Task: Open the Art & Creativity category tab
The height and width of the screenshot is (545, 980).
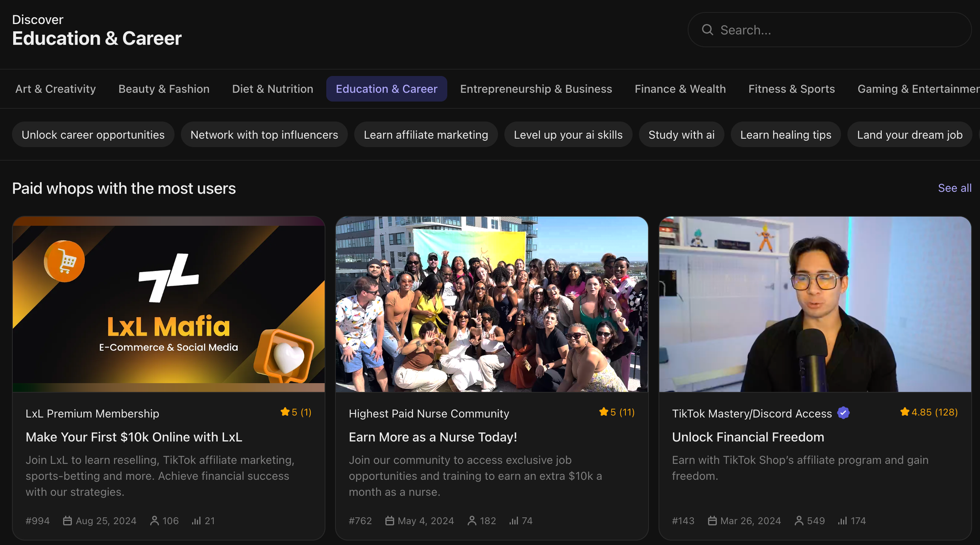Action: [x=55, y=89]
